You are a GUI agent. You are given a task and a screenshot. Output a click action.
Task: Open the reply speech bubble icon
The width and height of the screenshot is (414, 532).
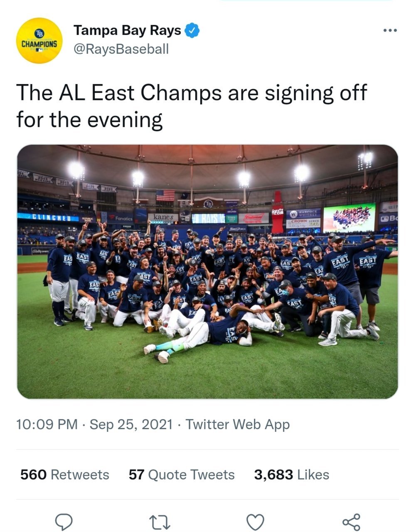point(64,522)
